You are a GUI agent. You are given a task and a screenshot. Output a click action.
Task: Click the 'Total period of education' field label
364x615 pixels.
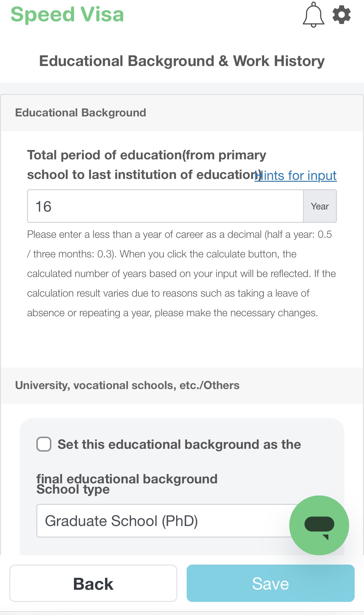point(147,165)
